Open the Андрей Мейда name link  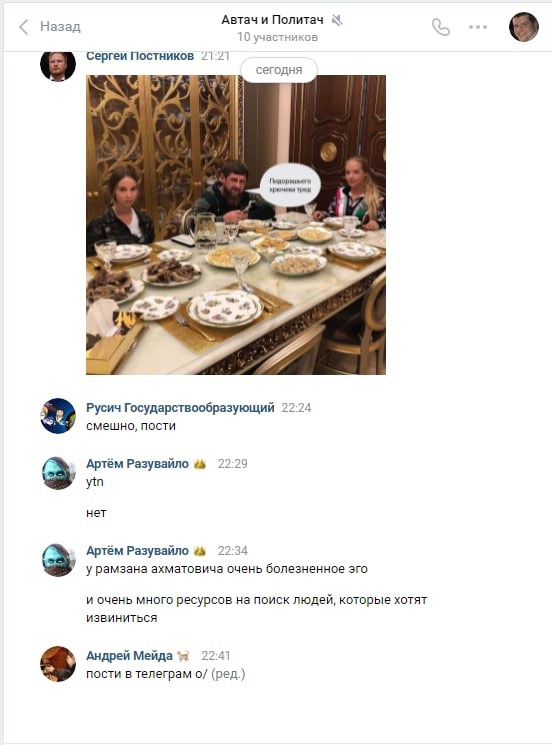pos(129,656)
